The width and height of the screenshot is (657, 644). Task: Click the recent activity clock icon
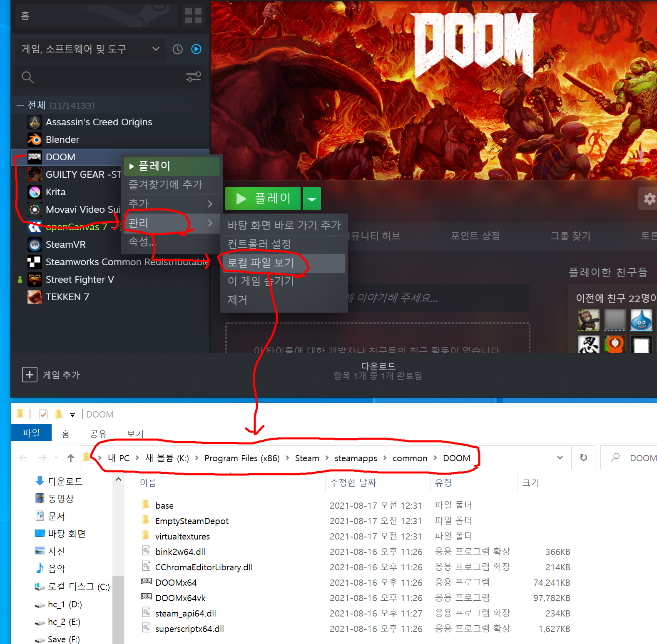click(x=178, y=49)
